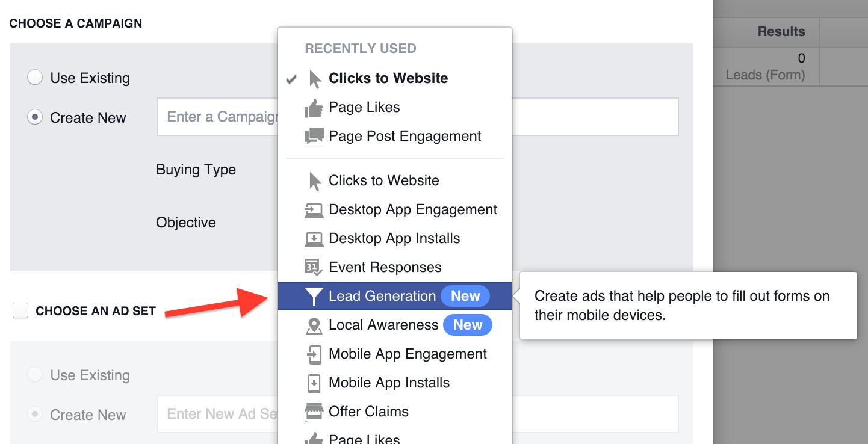Click the Local Awareness map pin icon
The width and height of the screenshot is (868, 444).
click(314, 324)
